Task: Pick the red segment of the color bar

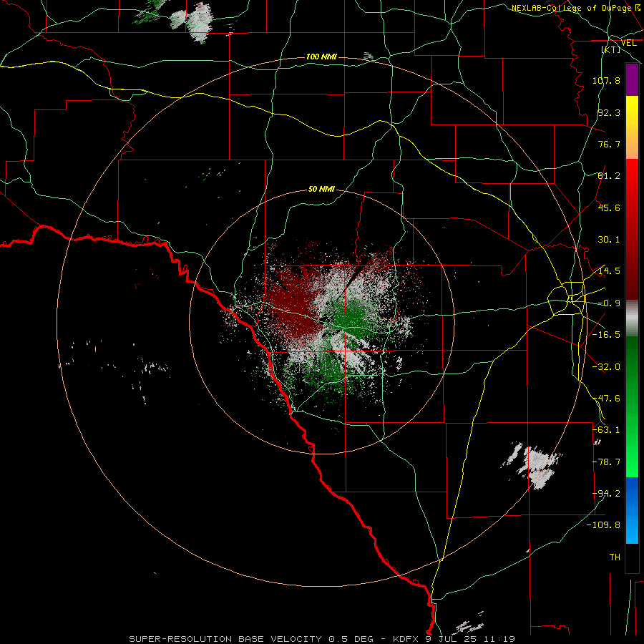Action: point(632,229)
